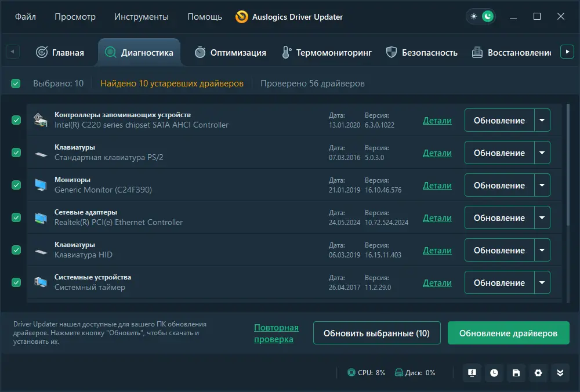
Task: Open system information icon in bottom bar
Action: tap(472, 373)
